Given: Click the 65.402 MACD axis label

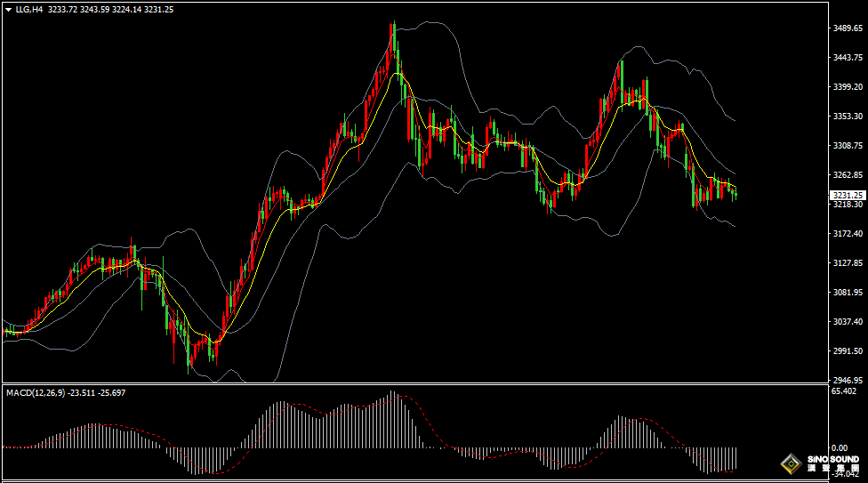Looking at the screenshot, I should [x=844, y=391].
